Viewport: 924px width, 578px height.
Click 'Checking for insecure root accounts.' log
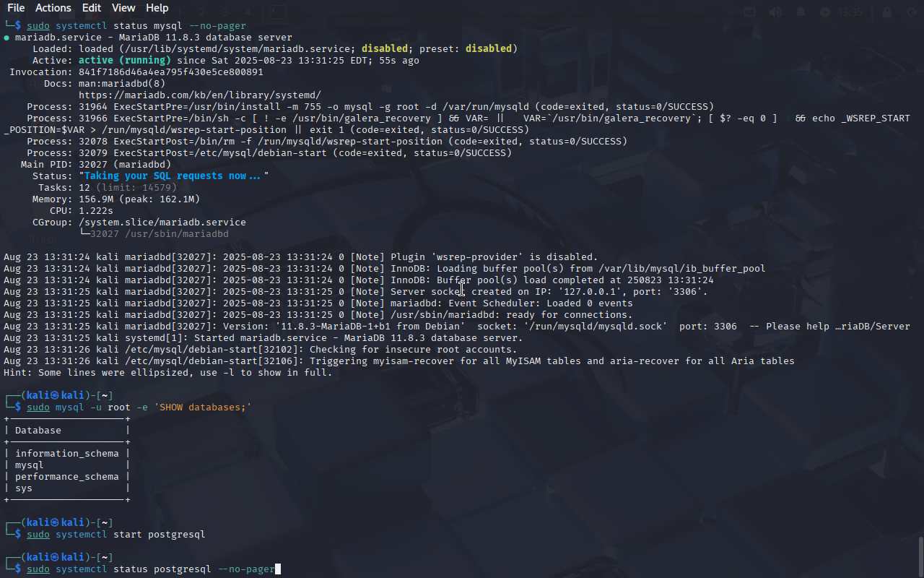(x=261, y=350)
